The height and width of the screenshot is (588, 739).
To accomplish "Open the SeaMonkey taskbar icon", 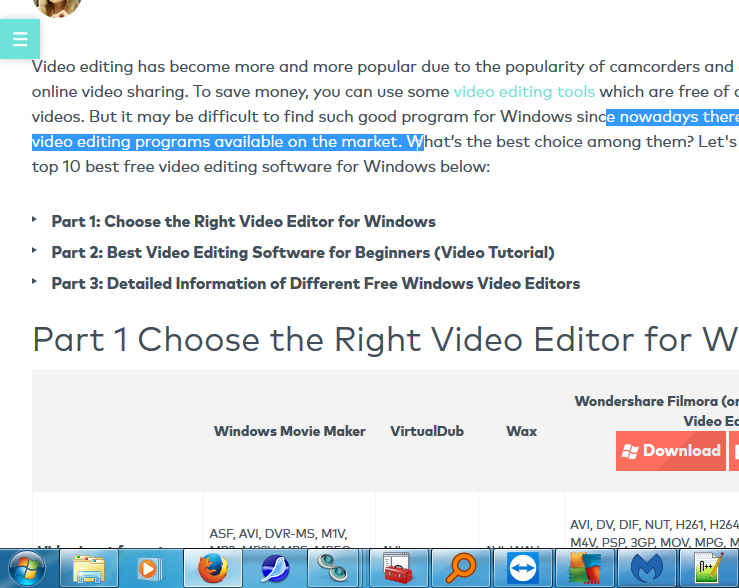I will pyautogui.click(x=275, y=569).
